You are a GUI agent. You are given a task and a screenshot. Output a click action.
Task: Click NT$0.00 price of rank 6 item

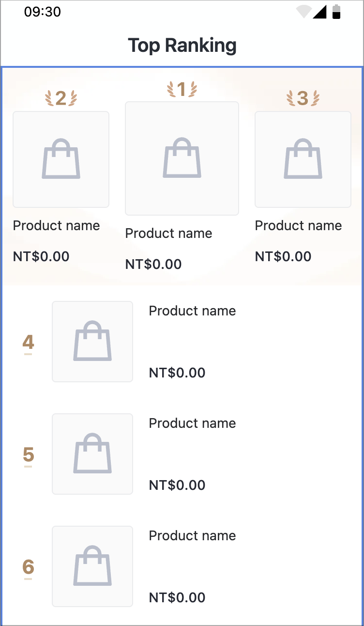click(177, 597)
